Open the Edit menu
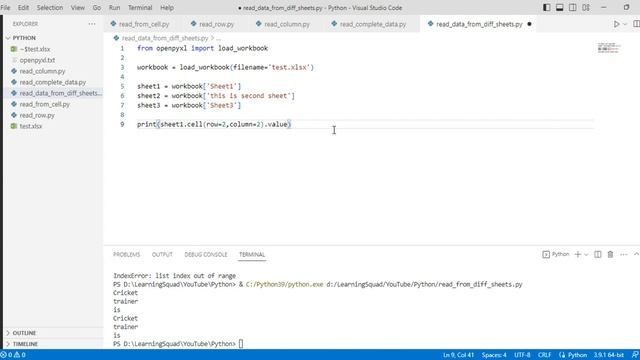640x360 pixels. (23, 7)
